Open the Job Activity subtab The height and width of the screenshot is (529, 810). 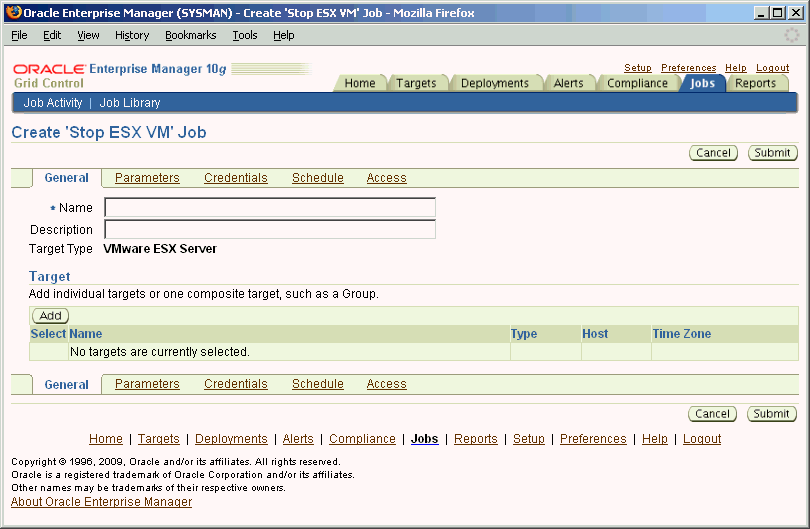pyautogui.click(x=53, y=103)
